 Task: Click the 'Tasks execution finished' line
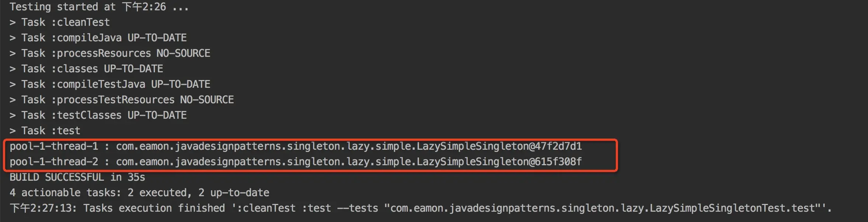pyautogui.click(x=420, y=208)
